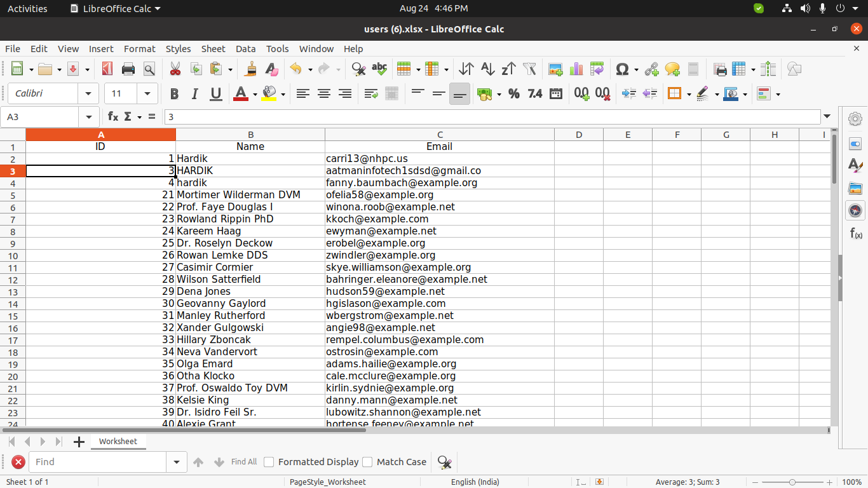Open the Data menu

(x=245, y=49)
